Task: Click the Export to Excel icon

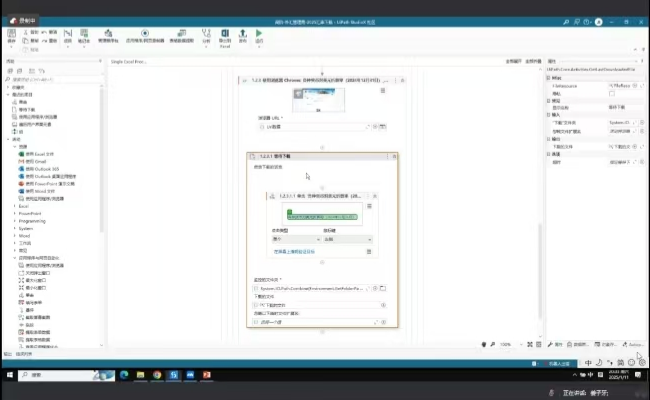Action: point(225,36)
